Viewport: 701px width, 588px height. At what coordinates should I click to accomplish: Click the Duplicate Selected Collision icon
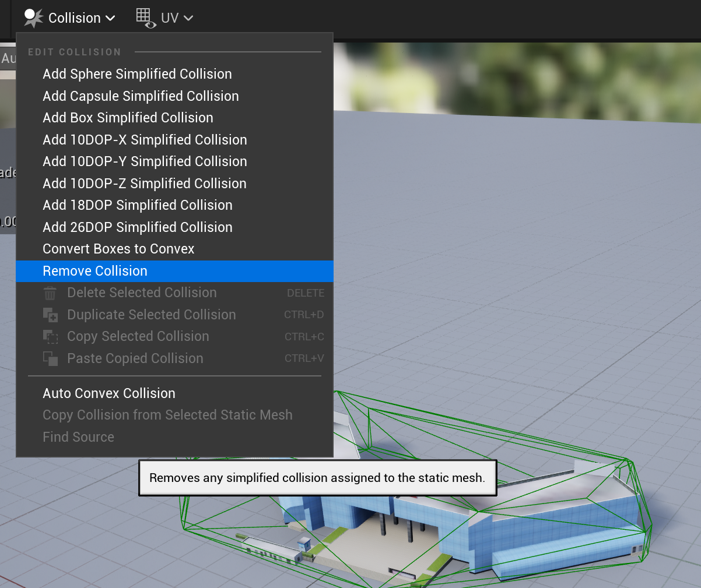[x=50, y=314]
